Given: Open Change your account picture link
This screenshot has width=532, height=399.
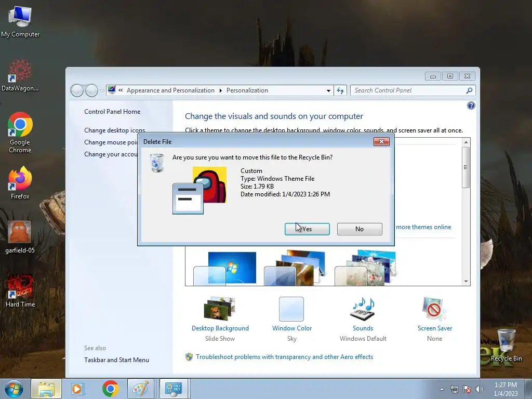Looking at the screenshot, I should coord(111,154).
